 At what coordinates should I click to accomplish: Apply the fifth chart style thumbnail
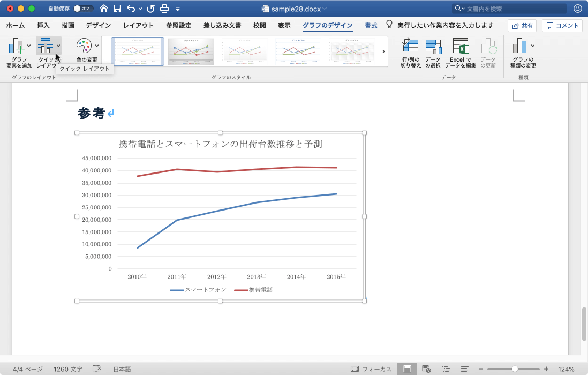[x=352, y=51]
